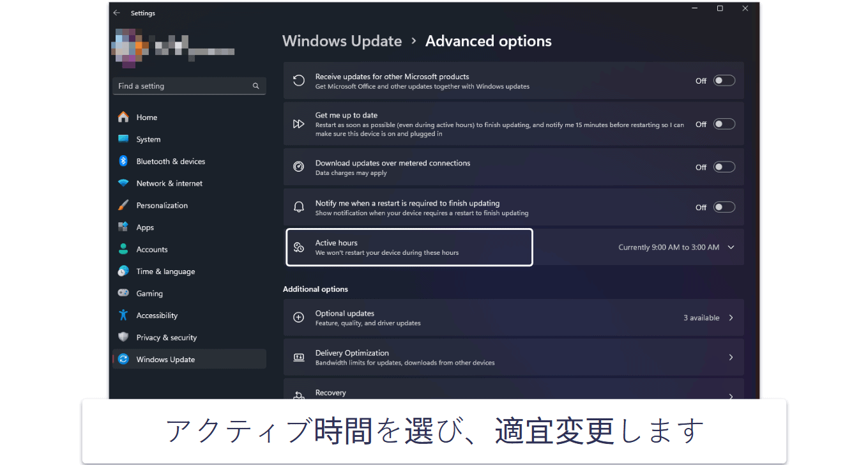Click the Active hours row title
The image size is (868, 465).
click(x=336, y=243)
